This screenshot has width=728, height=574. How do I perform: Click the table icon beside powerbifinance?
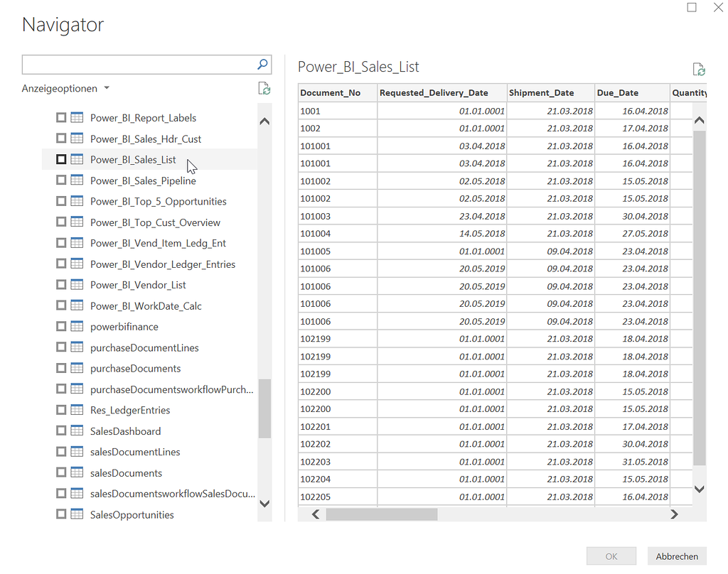coord(76,326)
